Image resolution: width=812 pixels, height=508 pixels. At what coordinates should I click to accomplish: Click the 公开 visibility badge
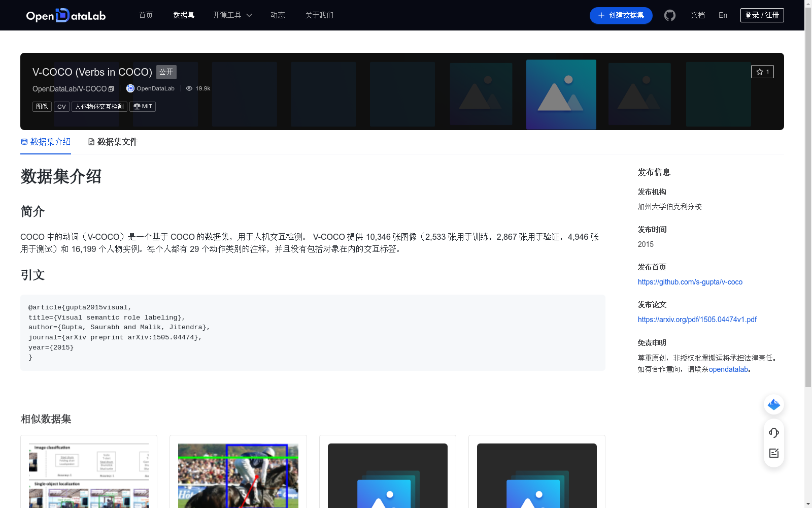166,72
